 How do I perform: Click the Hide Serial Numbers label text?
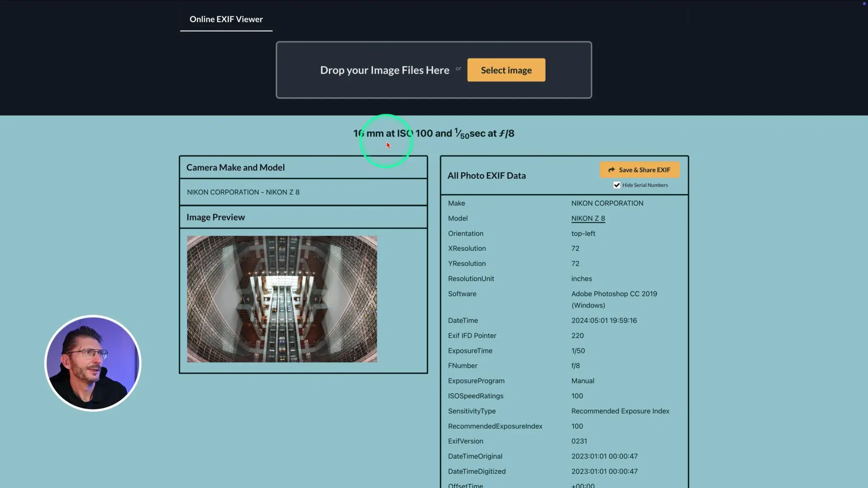point(645,185)
